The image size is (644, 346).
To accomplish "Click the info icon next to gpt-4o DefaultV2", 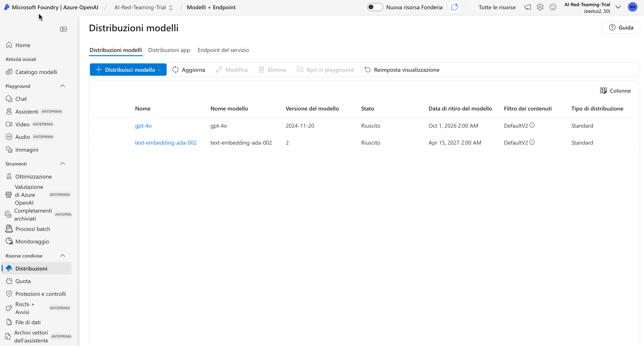I will coord(532,125).
